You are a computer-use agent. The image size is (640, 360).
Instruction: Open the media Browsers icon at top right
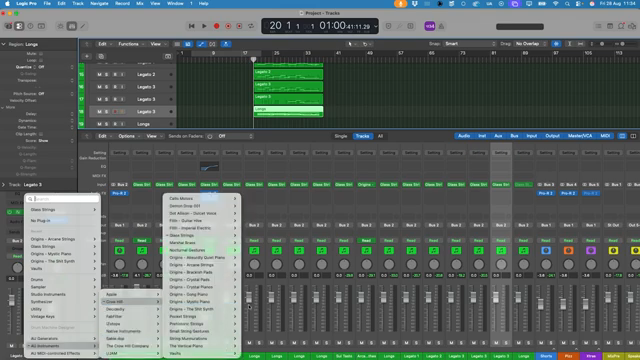tap(632, 26)
